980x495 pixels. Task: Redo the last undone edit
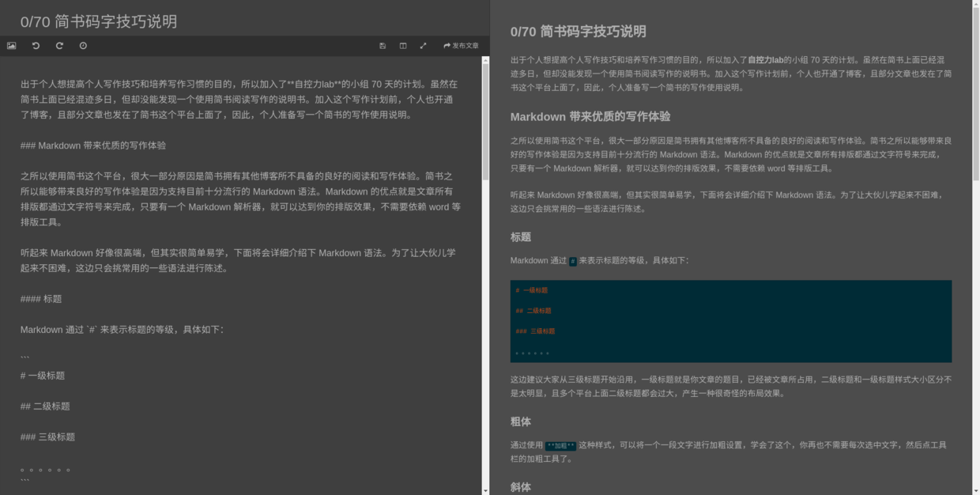tap(59, 46)
